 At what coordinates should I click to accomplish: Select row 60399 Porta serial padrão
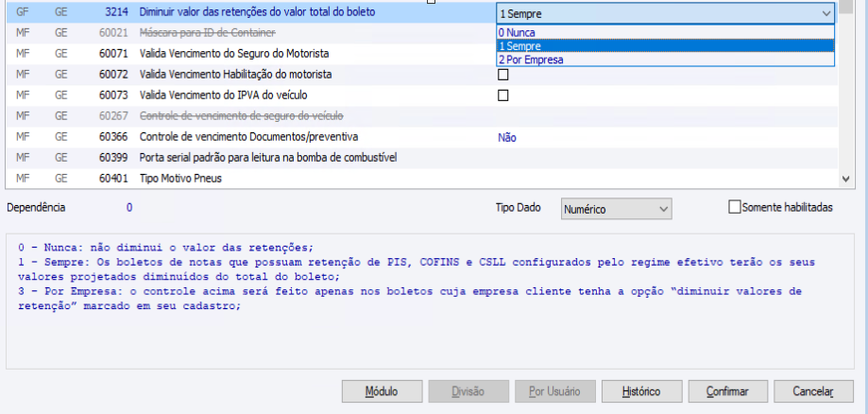point(267,157)
